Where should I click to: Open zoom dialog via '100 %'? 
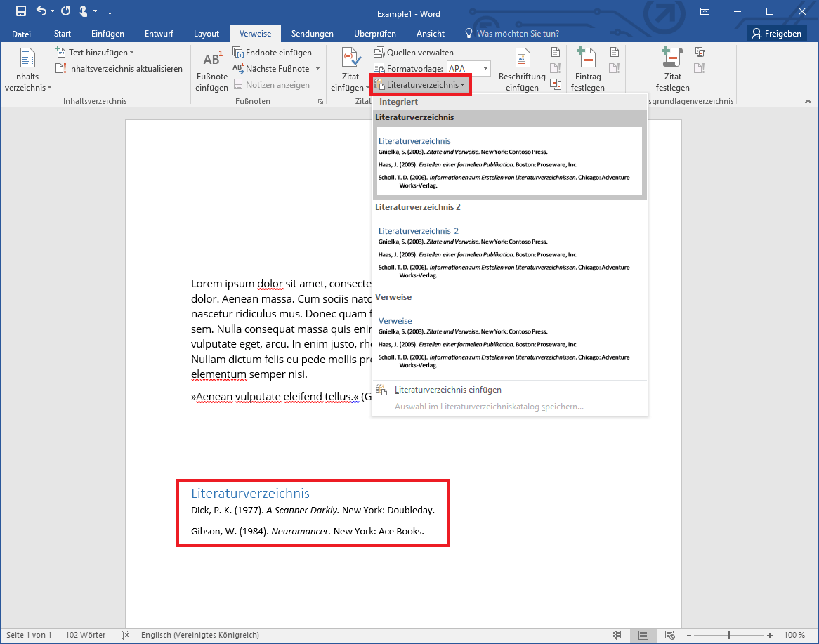pyautogui.click(x=794, y=635)
